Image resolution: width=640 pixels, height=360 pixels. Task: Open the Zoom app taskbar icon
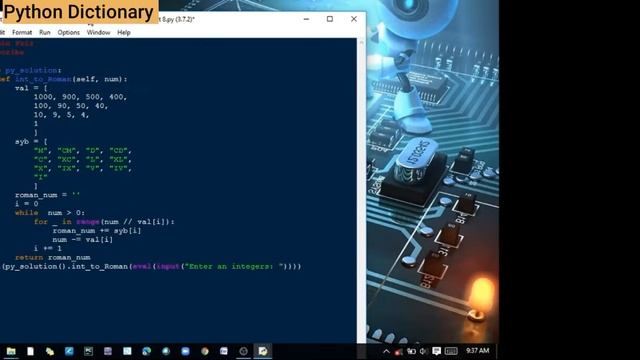(185, 351)
